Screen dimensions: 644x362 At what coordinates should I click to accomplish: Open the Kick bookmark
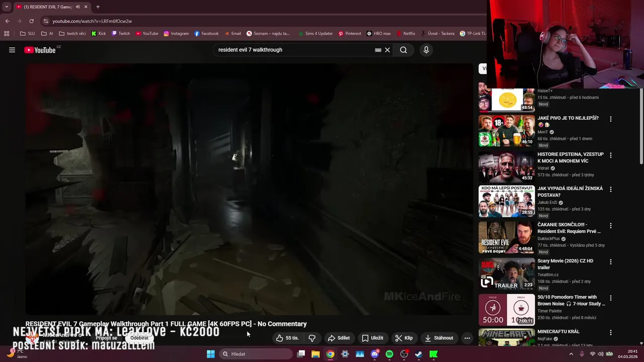tap(98, 34)
